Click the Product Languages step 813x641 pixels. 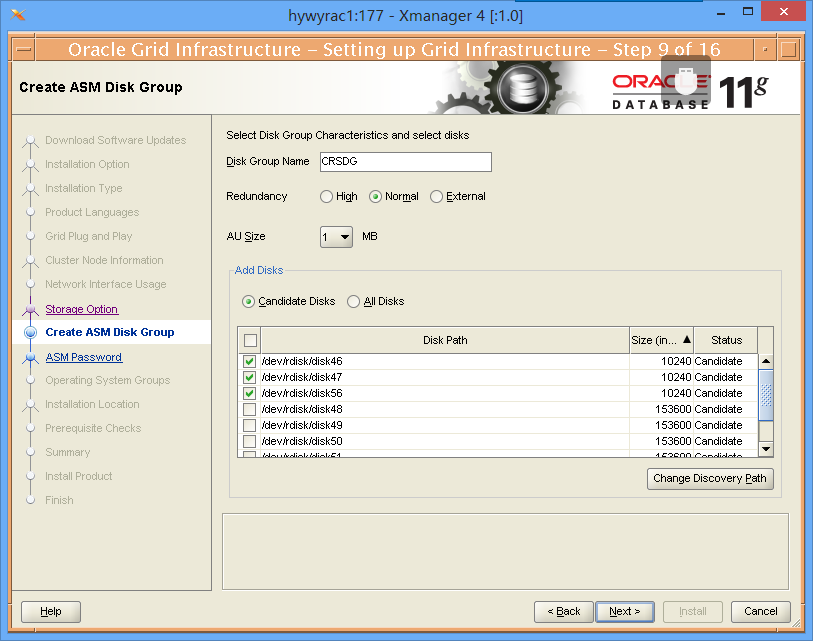pos(92,212)
